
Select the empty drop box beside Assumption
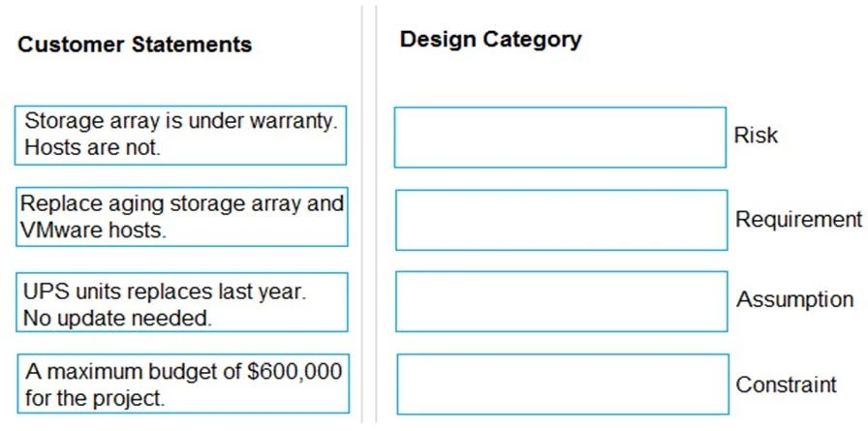point(561,301)
